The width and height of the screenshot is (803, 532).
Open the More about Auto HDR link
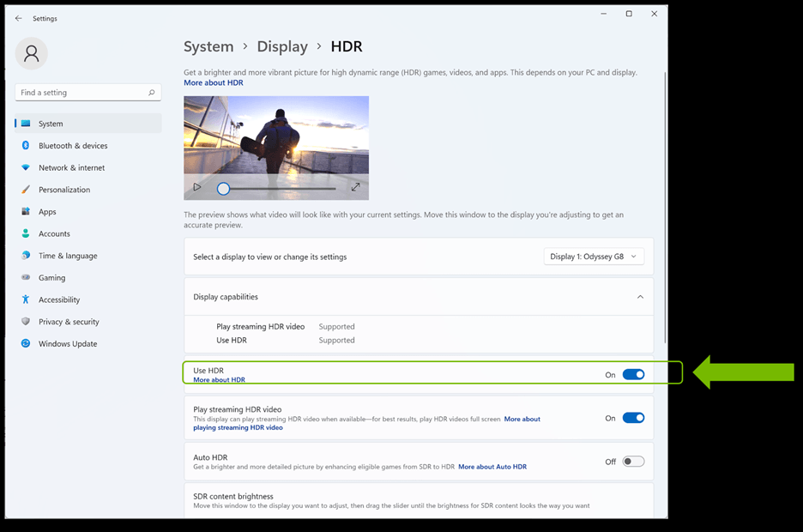click(x=492, y=467)
